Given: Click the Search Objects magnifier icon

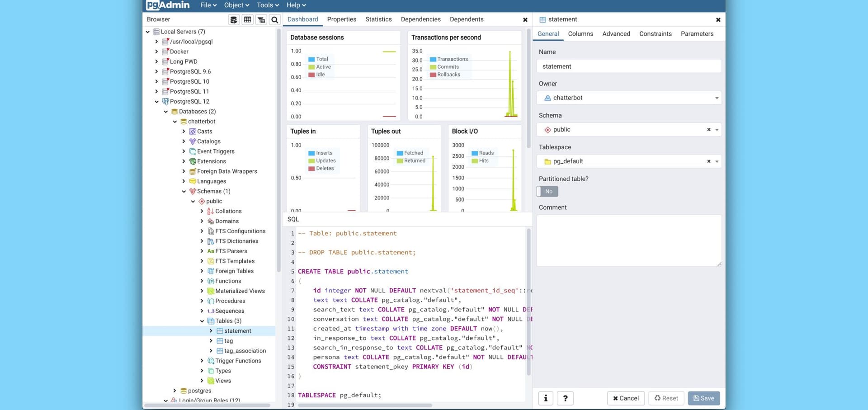Looking at the screenshot, I should [274, 19].
